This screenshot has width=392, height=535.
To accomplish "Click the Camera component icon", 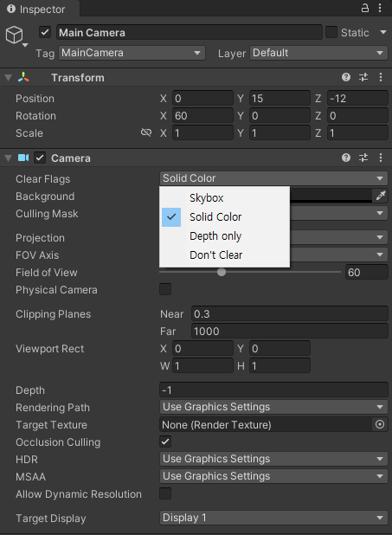I will [x=23, y=158].
